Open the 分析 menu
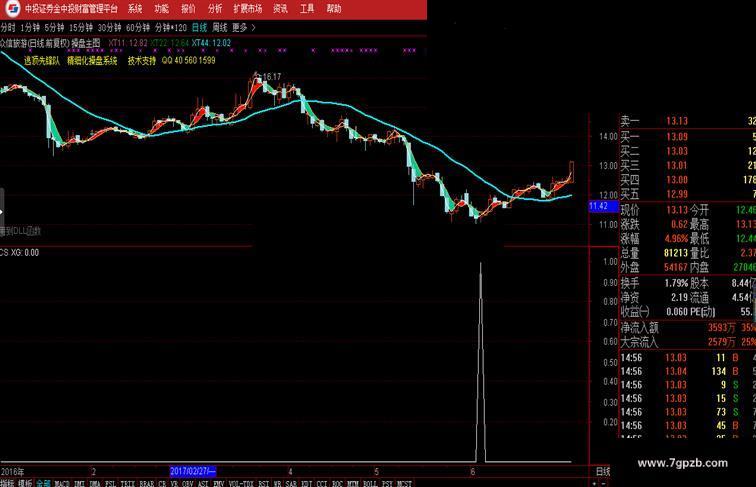756x487 pixels. tap(215, 8)
